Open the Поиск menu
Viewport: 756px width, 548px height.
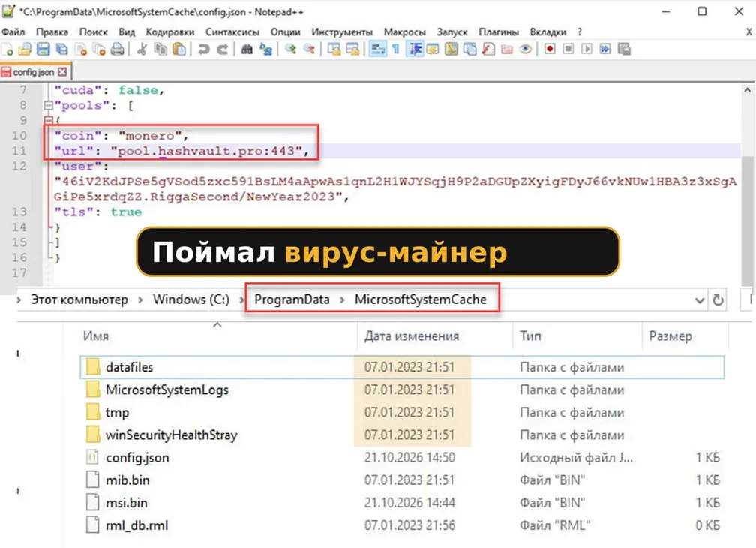(94, 32)
